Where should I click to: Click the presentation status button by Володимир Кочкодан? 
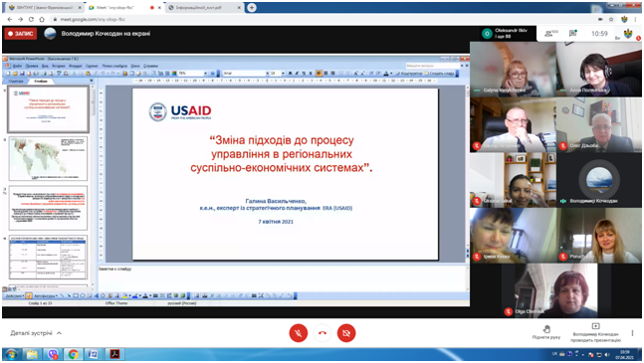(595, 332)
